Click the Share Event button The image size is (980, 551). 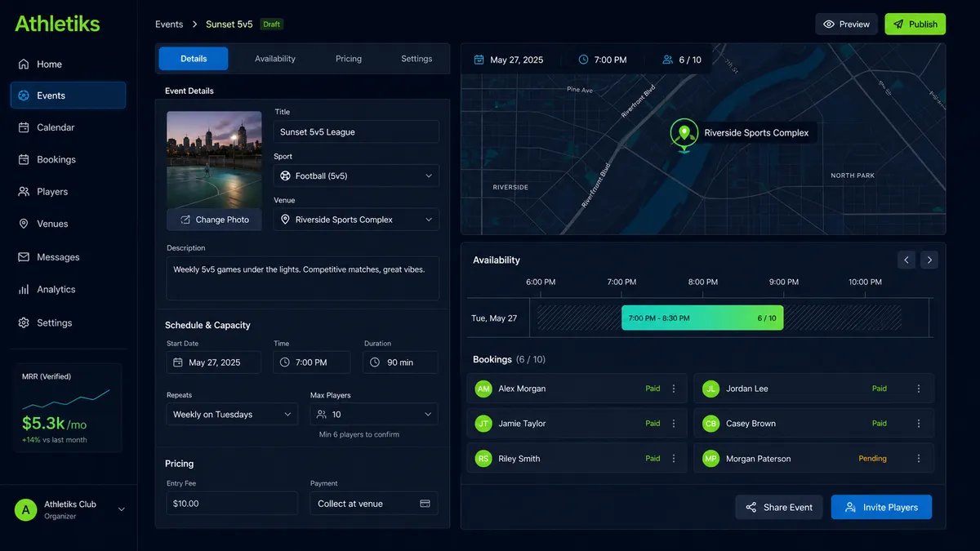click(779, 507)
